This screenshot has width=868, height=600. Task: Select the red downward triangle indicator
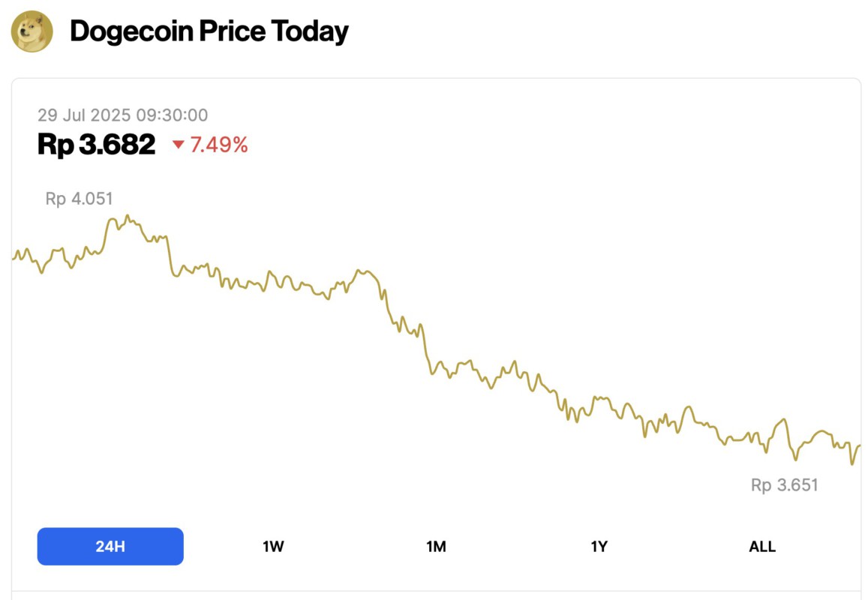point(180,145)
